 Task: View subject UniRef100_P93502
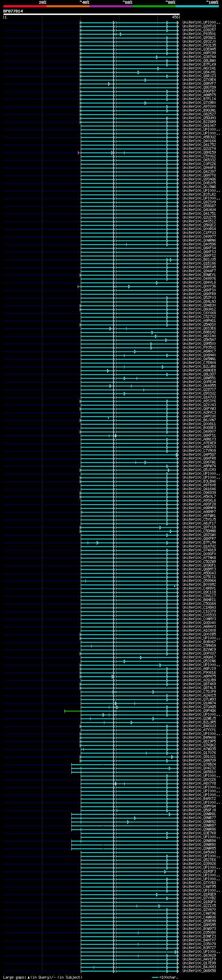click(199, 347)
